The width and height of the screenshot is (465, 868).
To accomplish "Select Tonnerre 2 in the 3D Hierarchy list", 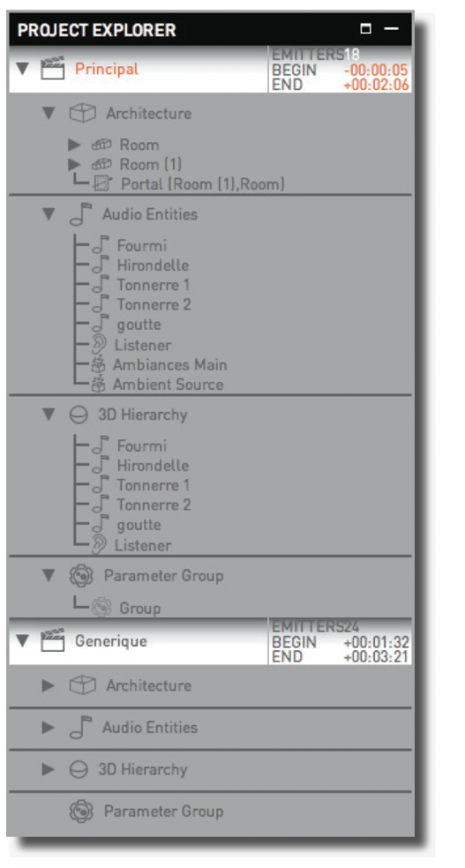I will [154, 505].
